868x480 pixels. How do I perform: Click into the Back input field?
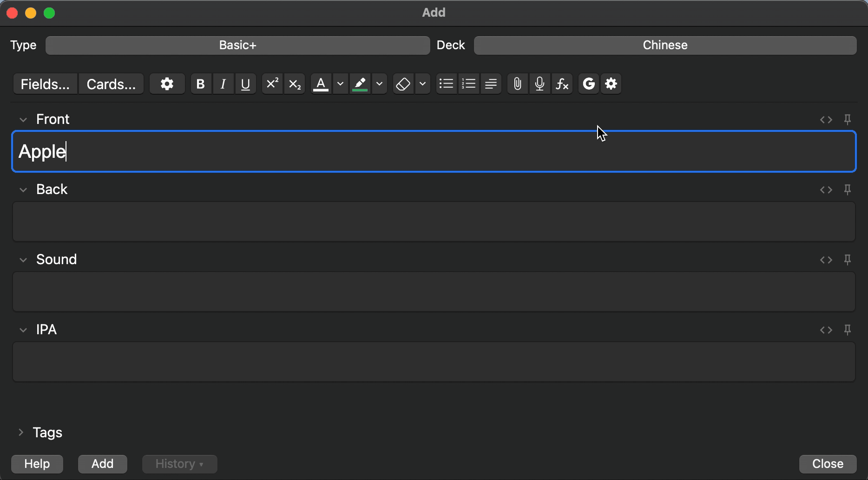coord(433,221)
